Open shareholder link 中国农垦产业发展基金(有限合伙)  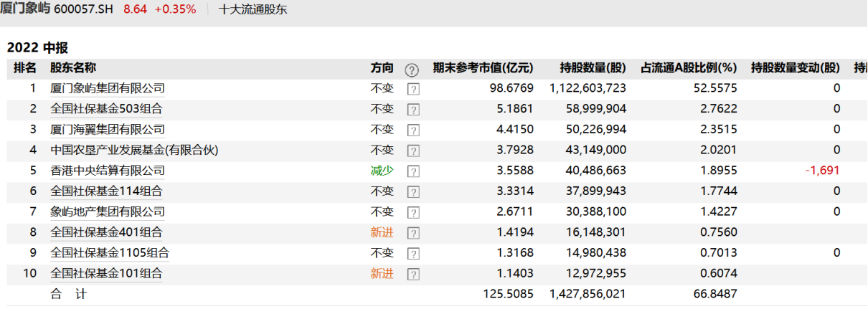point(134,150)
